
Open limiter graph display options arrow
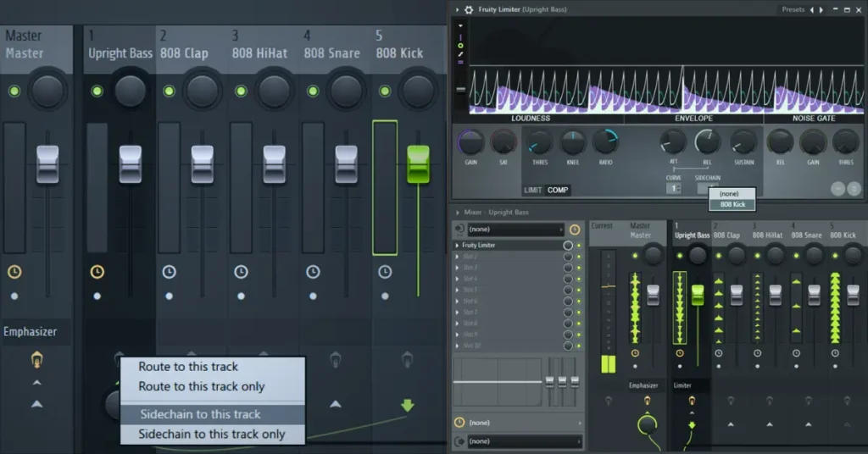[460, 25]
